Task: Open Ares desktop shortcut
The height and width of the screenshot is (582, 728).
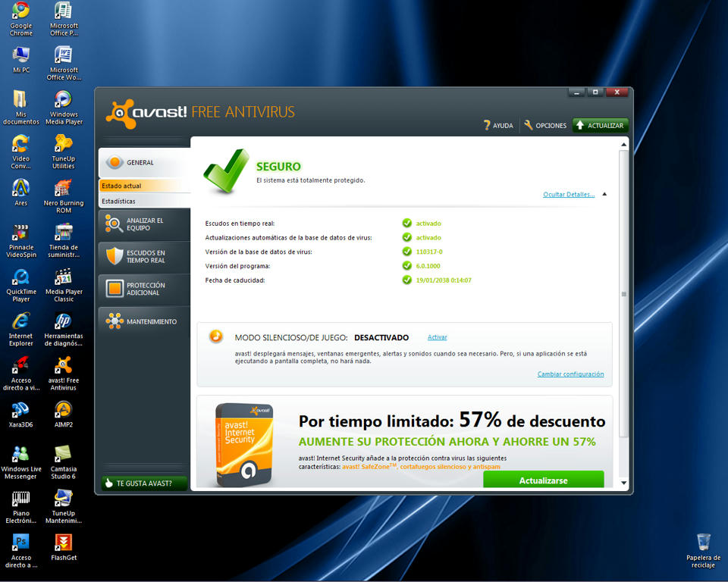Action: (21, 192)
